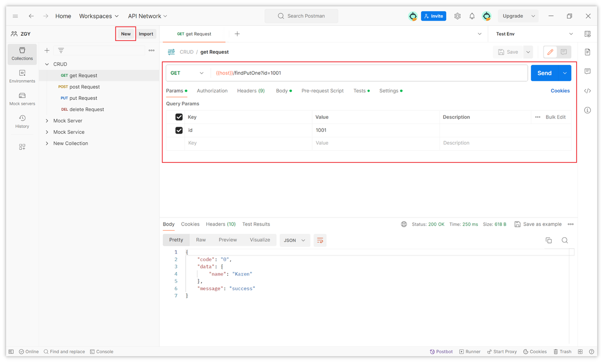Open the Collections sidebar panel
603x364 pixels.
tap(22, 54)
